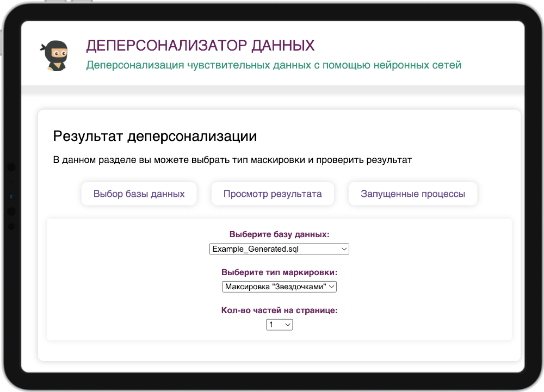The height and width of the screenshot is (392, 544).
Task: Click the "ДЕПЕРСОНАЛИЗАТОР ДАННЫХ" header title
Action: tap(200, 45)
